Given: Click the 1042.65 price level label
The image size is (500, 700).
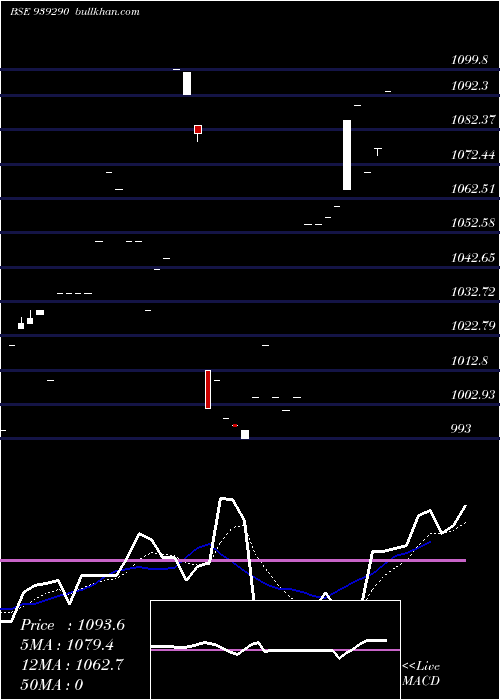Looking at the screenshot, I should click(x=473, y=258).
